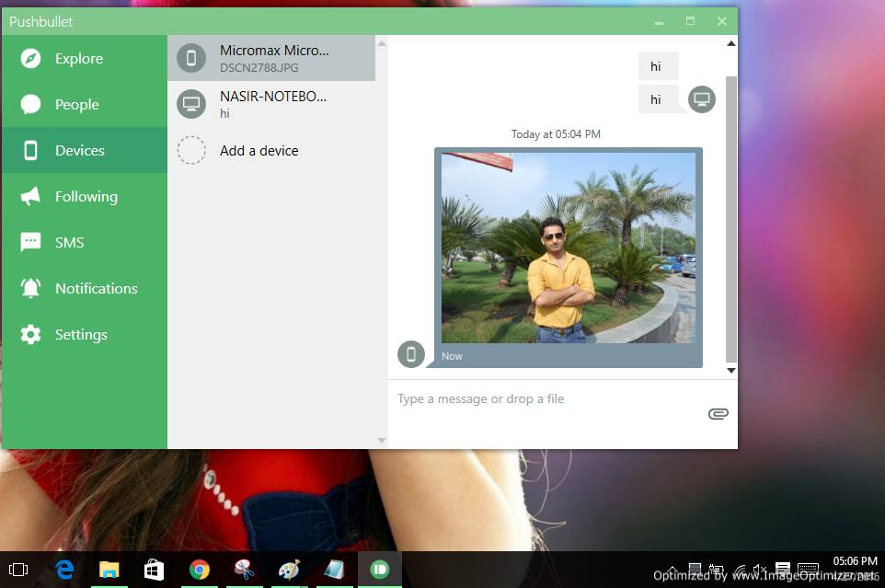Open the Notifications bell icon
This screenshot has width=885, height=588.
[30, 288]
